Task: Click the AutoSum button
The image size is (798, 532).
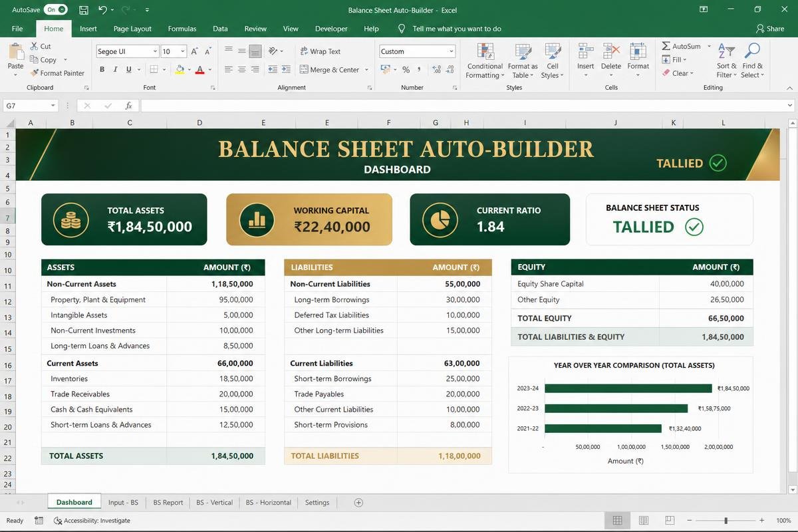Action: [x=681, y=47]
